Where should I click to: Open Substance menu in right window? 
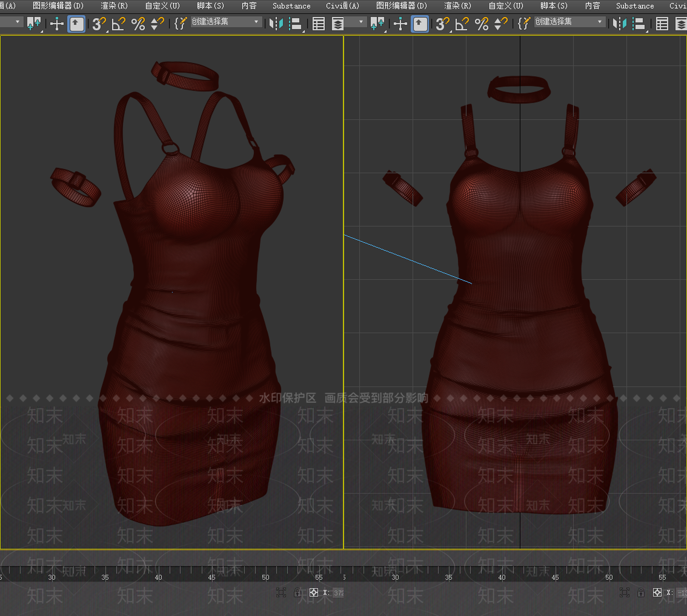coord(635,6)
